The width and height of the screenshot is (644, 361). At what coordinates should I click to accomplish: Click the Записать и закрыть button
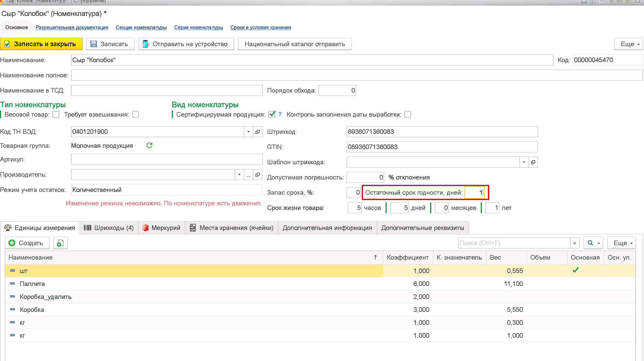[41, 44]
